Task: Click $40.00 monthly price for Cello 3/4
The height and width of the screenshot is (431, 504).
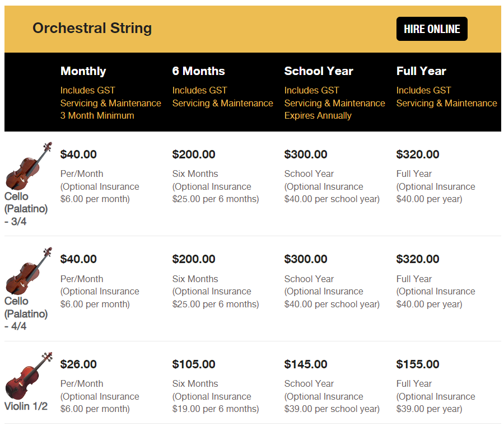Action: (x=78, y=154)
